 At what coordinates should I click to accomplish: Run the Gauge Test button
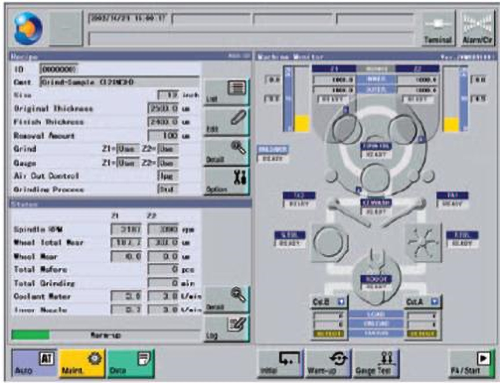click(x=376, y=363)
